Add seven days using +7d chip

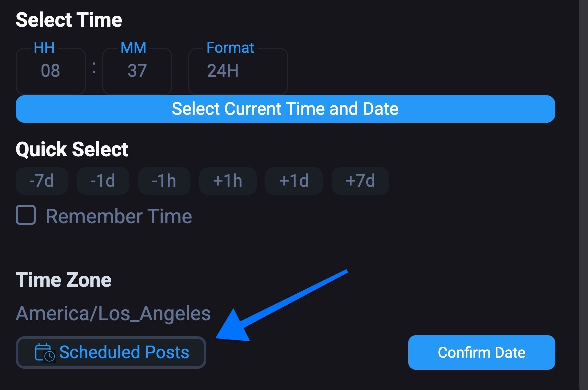[x=360, y=181]
